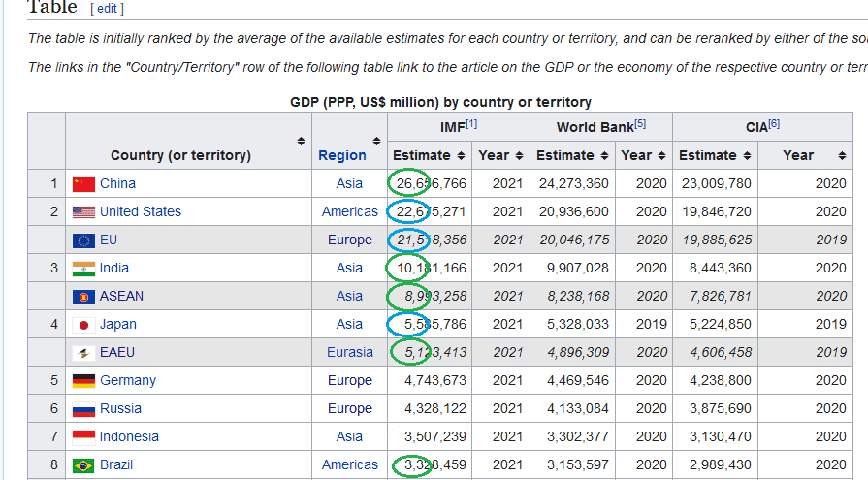Open the Russia country link

[120, 408]
